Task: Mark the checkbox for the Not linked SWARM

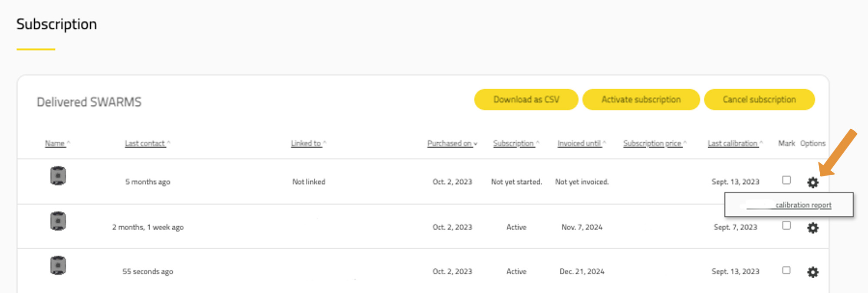Action: coord(786,180)
